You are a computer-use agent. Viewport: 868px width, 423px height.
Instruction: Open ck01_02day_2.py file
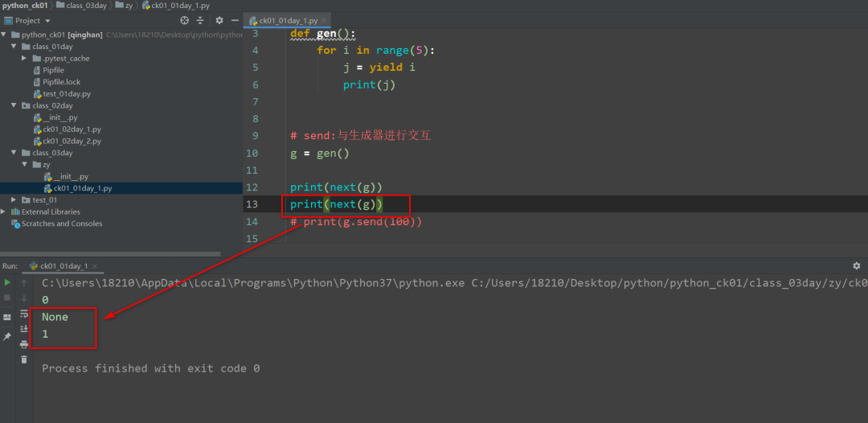(72, 142)
